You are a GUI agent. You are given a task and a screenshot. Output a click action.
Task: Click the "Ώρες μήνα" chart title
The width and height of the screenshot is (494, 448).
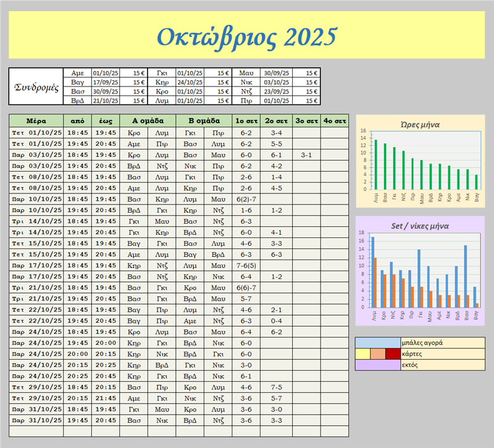(419, 124)
